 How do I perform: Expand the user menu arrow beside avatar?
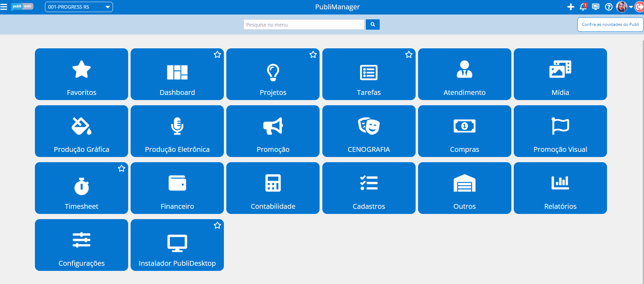631,7
